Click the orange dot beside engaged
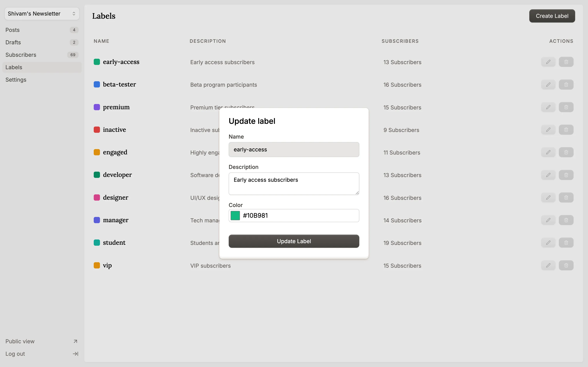This screenshot has height=367, width=588. pyautogui.click(x=97, y=152)
